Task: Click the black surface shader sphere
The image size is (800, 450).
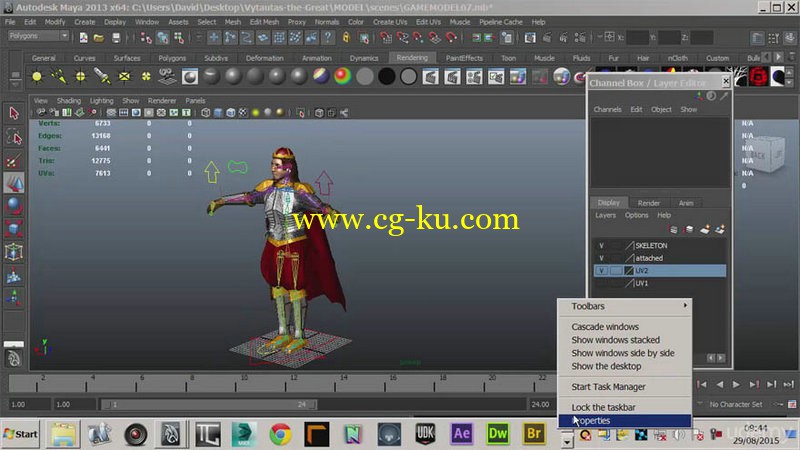Action: (x=387, y=77)
